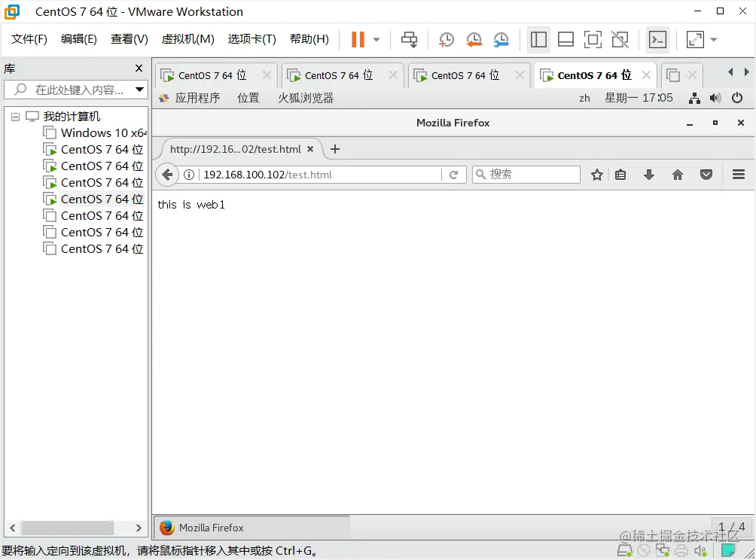Open the snapshot manager
Viewport: 756px width, 560px height.
click(501, 40)
